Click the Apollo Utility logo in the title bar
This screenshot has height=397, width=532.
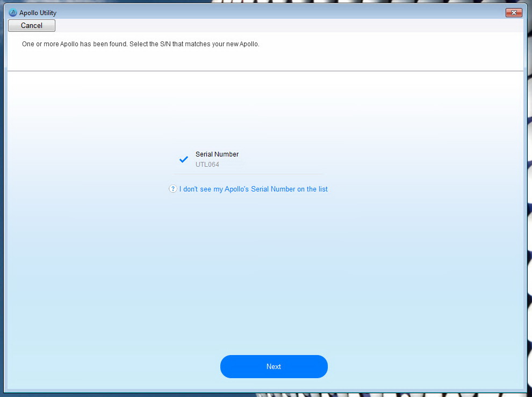[13, 13]
